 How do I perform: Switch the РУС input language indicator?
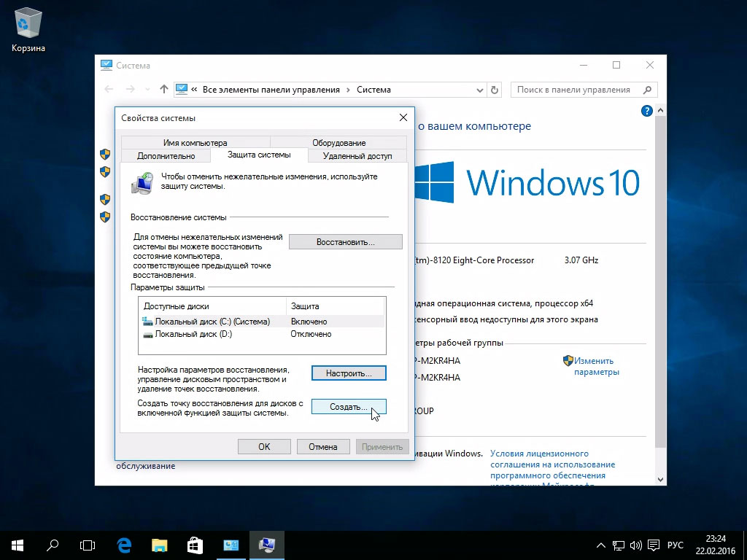[x=675, y=545]
